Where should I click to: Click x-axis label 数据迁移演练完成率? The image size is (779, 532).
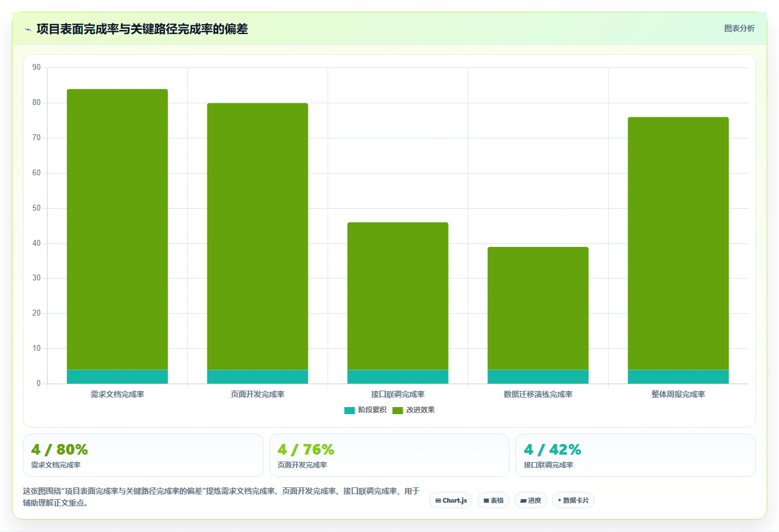[538, 395]
